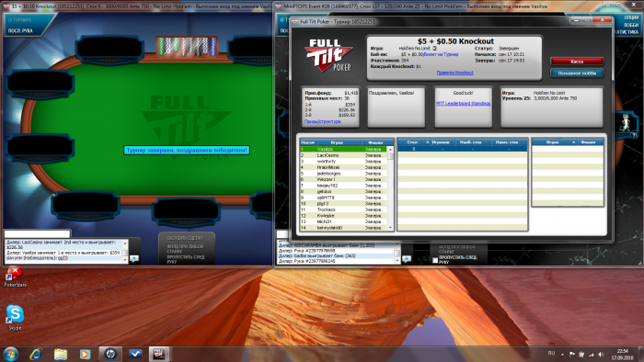Open the power plug tray icon
644x362 pixels.
pyautogui.click(x=581, y=355)
